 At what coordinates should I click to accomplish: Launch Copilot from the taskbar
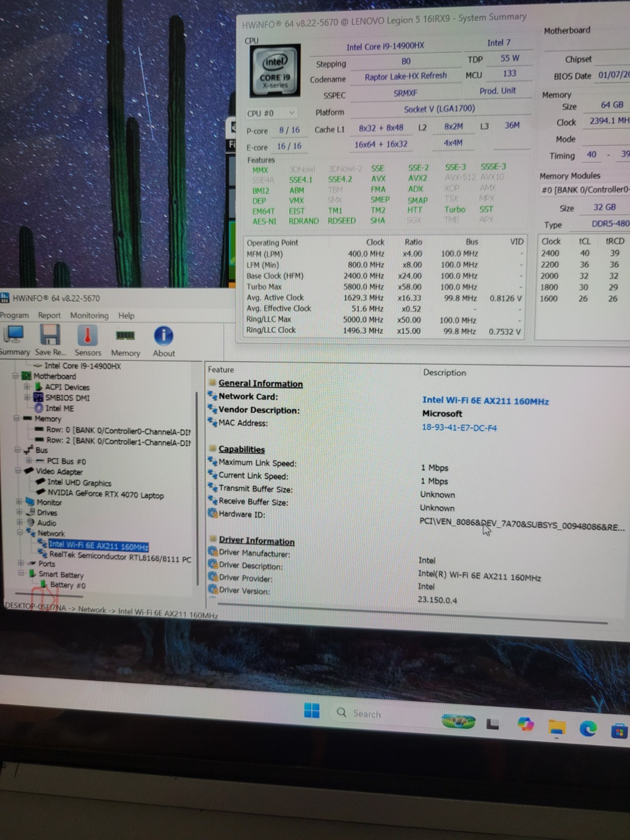(x=525, y=724)
